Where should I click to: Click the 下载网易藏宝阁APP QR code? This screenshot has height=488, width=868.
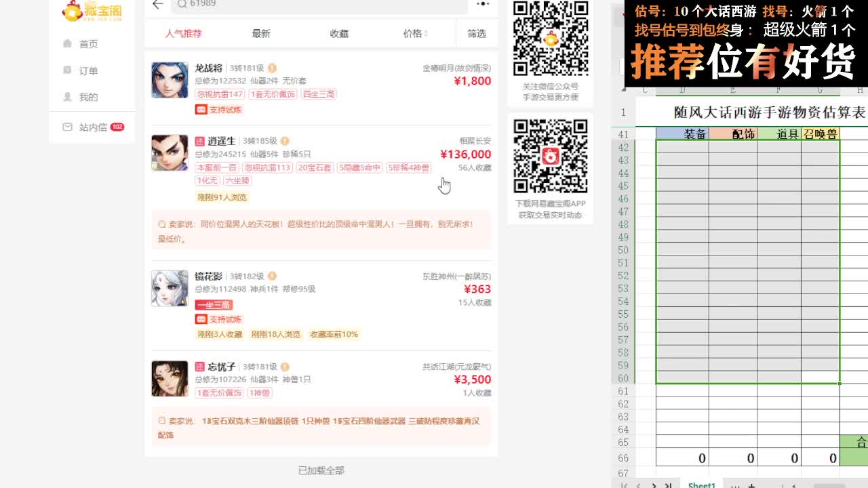click(x=549, y=157)
